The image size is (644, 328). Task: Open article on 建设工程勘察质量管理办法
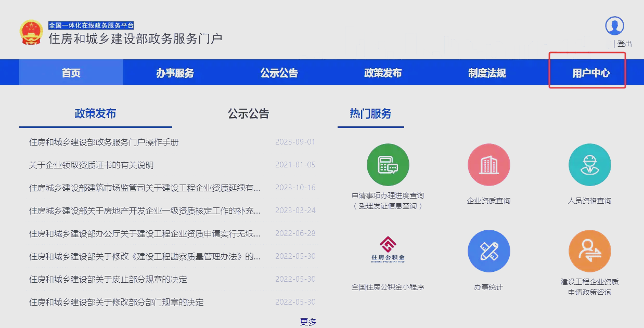coord(145,256)
